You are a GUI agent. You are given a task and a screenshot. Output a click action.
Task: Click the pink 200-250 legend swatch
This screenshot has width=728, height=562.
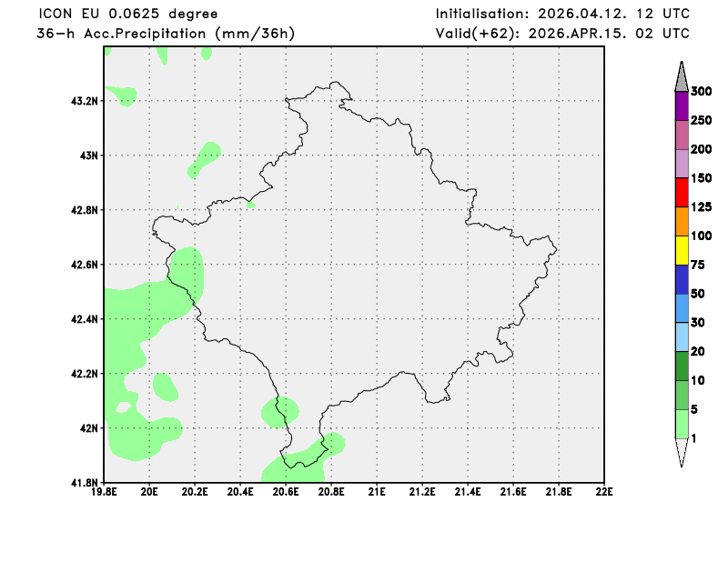pos(681,135)
